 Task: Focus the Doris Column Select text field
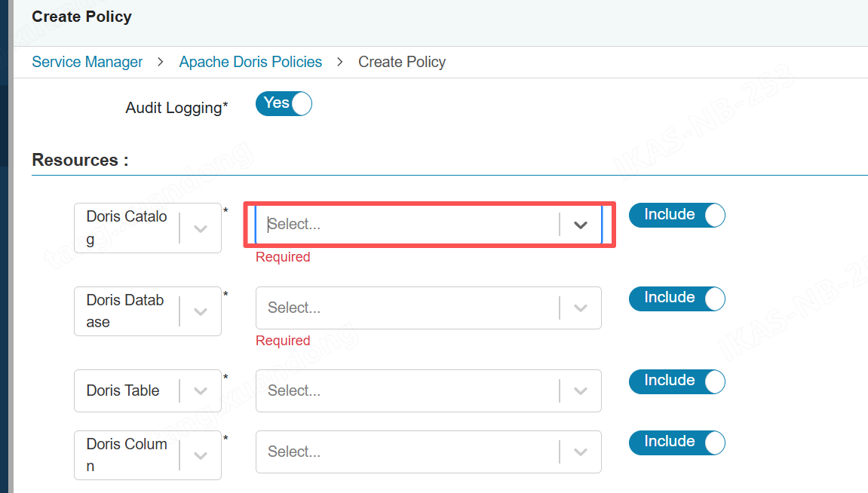coord(407,452)
